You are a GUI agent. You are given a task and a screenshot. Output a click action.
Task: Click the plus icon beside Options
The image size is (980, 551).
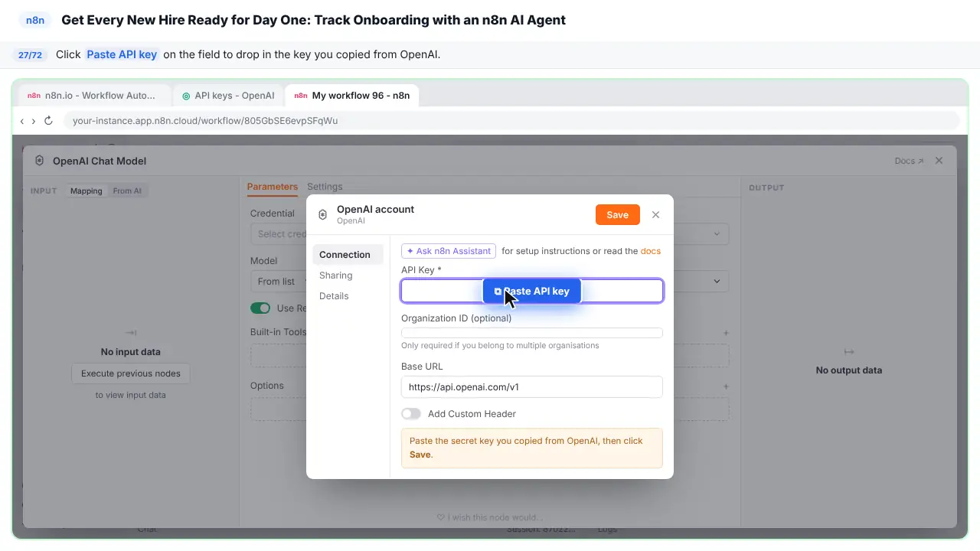click(726, 386)
